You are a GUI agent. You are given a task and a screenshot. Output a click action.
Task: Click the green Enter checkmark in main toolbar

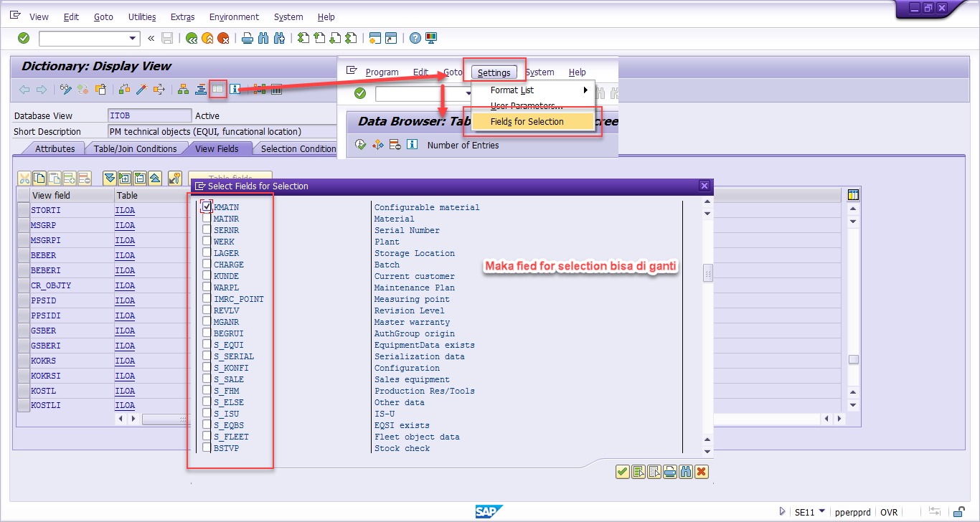[24, 38]
